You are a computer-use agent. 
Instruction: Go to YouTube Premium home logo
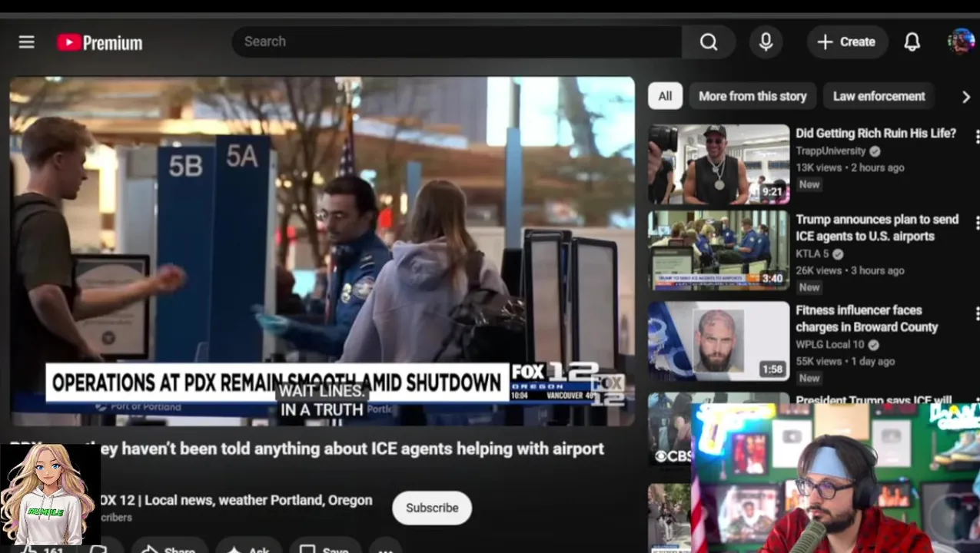click(x=100, y=43)
